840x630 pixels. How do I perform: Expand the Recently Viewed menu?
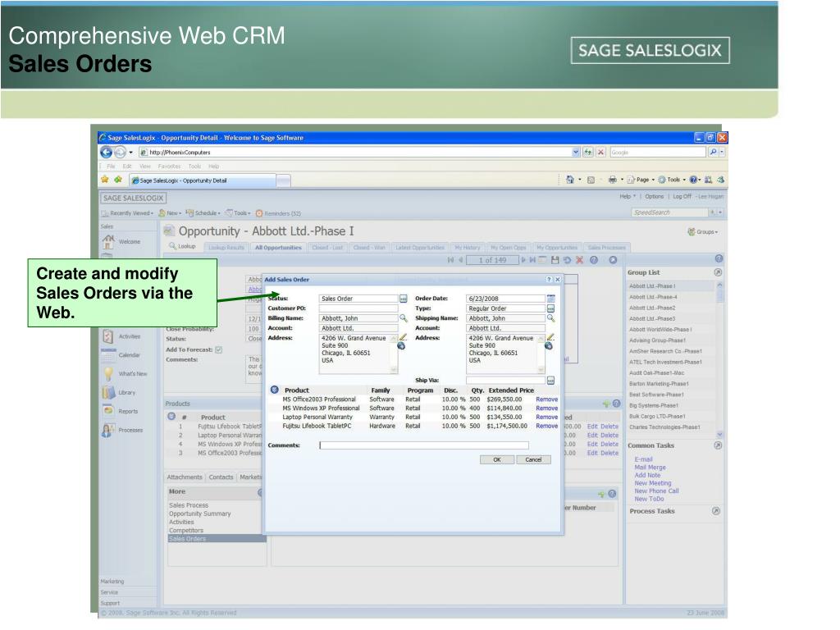tap(127, 213)
